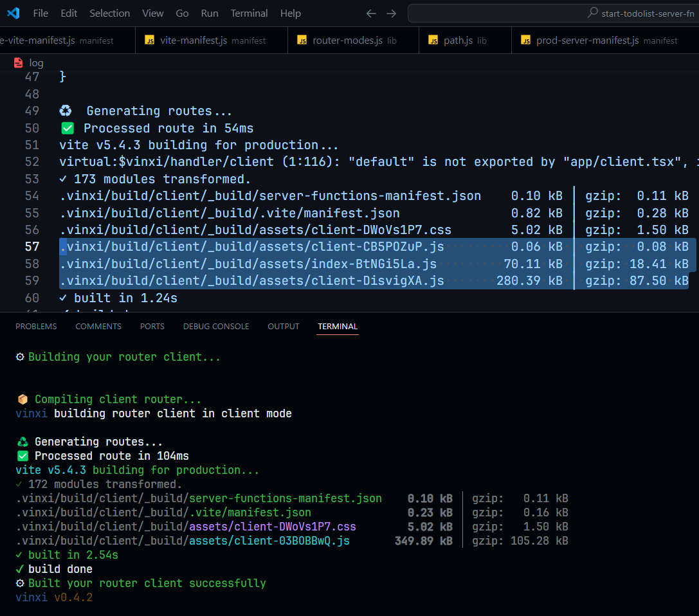Click '173 modules transformed.' line in editor

point(162,179)
